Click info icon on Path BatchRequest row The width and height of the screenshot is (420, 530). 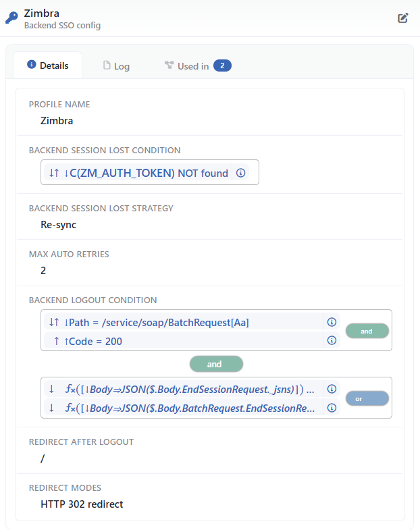[x=332, y=322]
